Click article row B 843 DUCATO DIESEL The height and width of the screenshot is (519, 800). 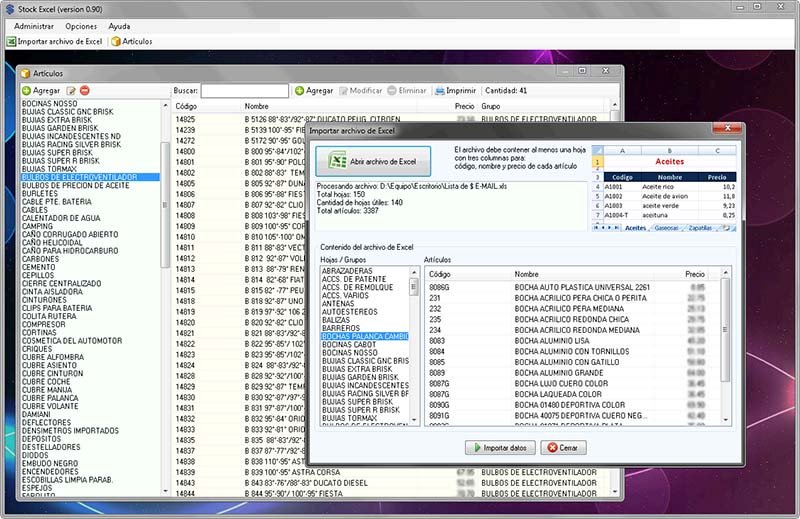pyautogui.click(x=390, y=483)
